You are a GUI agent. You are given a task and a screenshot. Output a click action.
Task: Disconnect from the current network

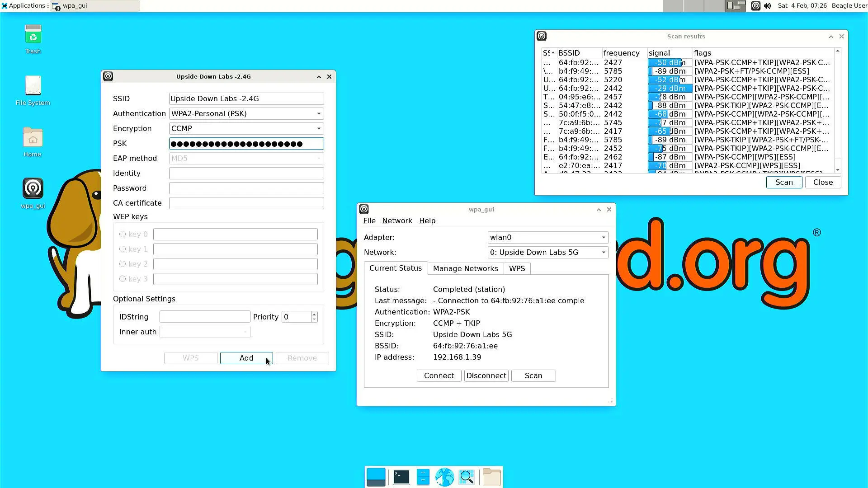[486, 375]
